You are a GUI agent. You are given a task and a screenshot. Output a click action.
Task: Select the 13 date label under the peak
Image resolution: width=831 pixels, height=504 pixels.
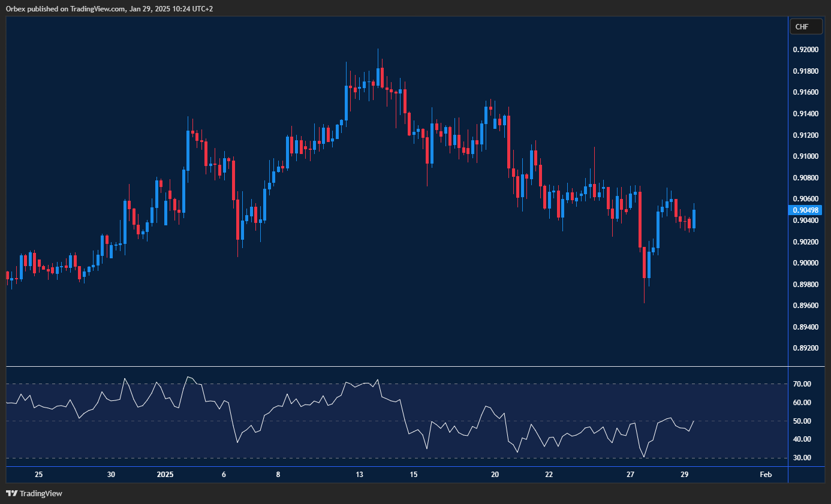(x=359, y=474)
